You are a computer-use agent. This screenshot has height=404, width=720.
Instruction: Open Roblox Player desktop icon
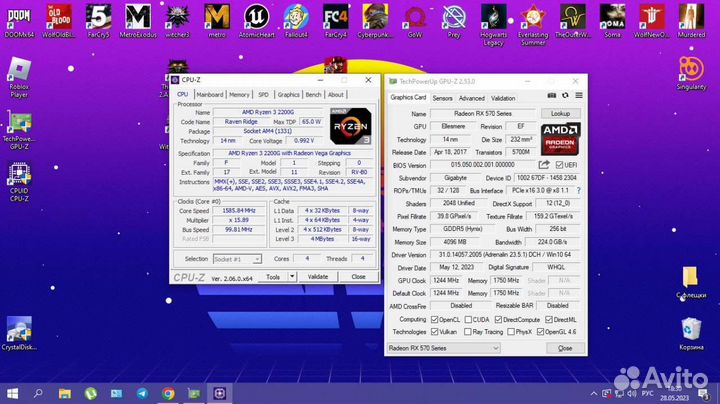(19, 77)
